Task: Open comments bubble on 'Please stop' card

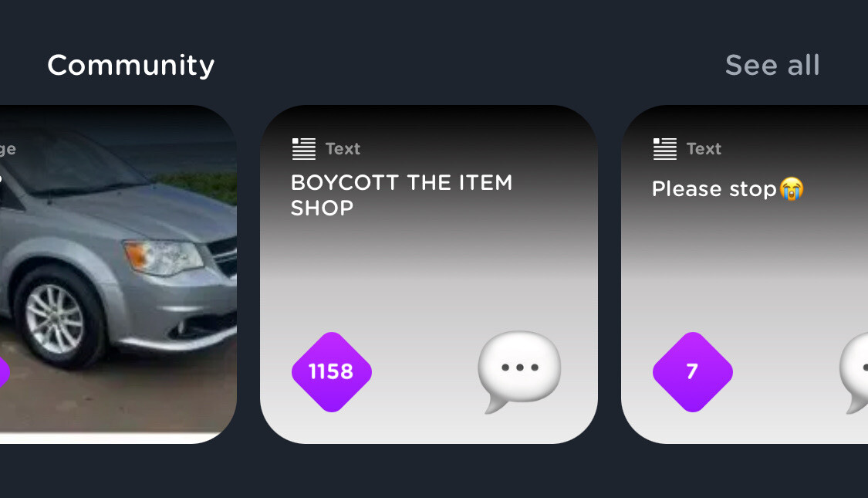Action: [x=855, y=371]
